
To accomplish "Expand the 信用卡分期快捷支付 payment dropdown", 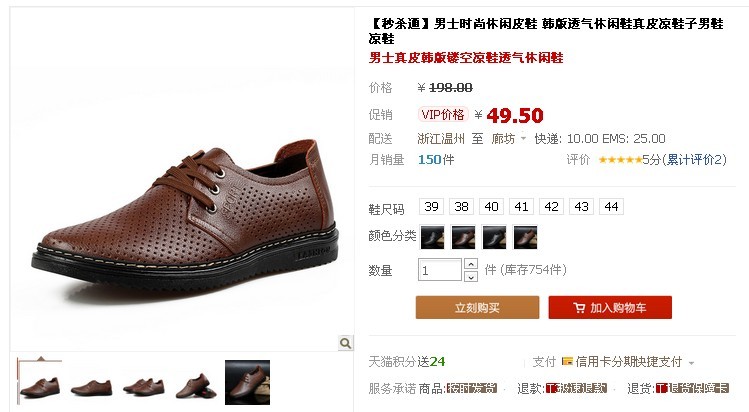I will pos(691,363).
